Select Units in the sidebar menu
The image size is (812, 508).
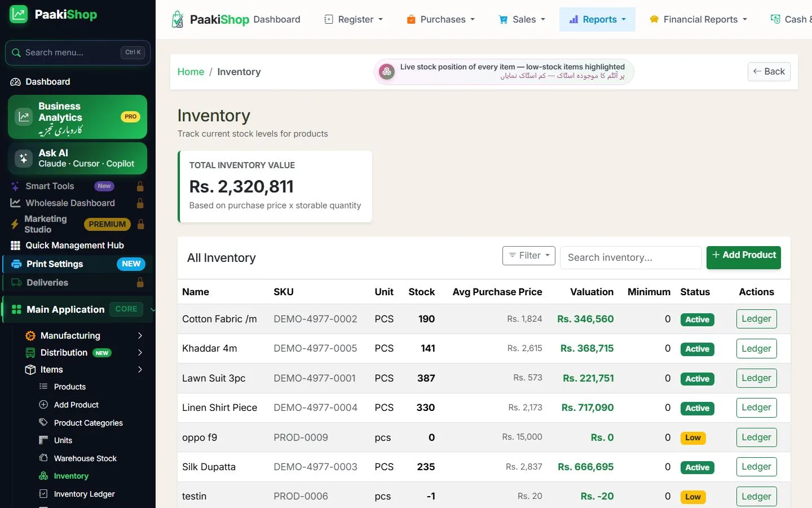tap(63, 440)
